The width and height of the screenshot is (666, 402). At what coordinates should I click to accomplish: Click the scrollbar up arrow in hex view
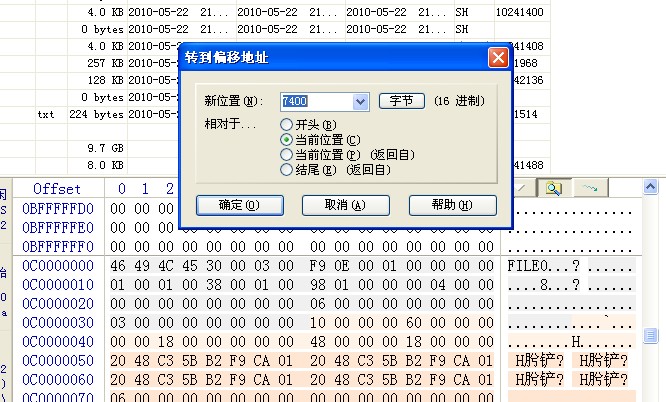[650, 186]
